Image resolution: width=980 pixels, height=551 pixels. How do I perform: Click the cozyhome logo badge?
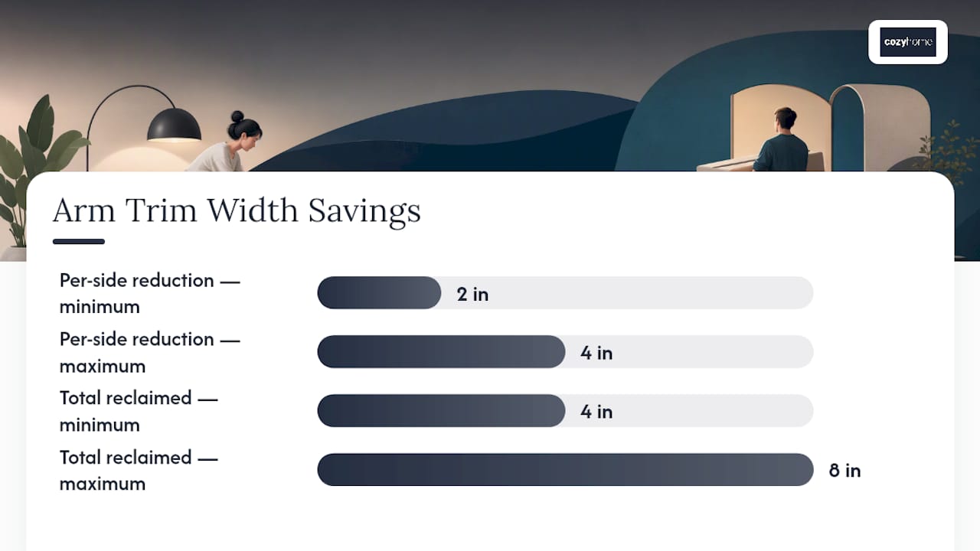click(908, 42)
